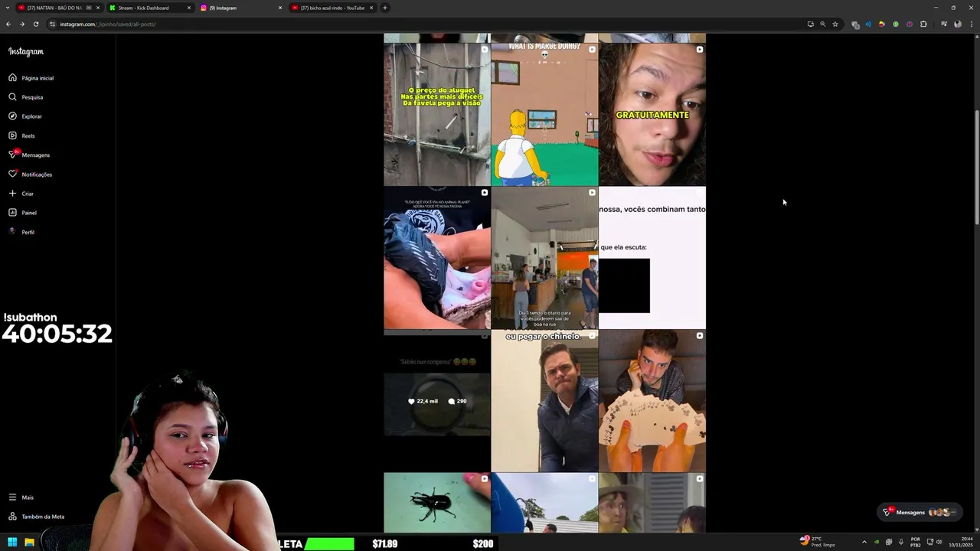Viewport: 980px width, 551px height.
Task: Click Criar plus to create a post
Action: [21, 194]
